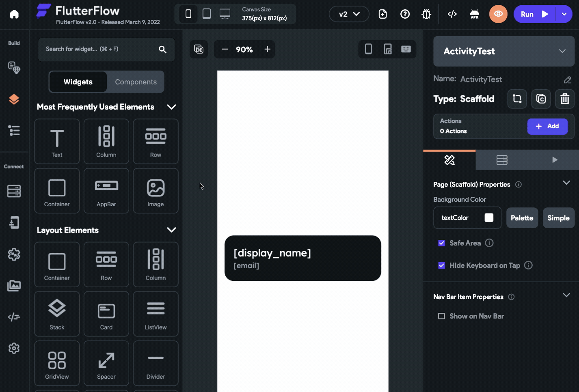This screenshot has width=579, height=392.
Task: Open the API calls sidebar icon
Action: (x=14, y=222)
